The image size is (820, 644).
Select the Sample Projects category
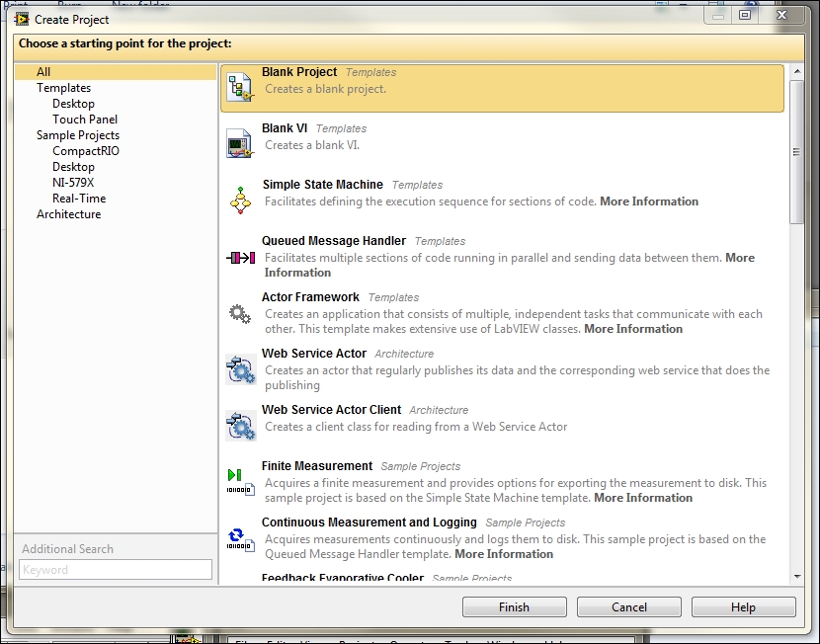78,135
